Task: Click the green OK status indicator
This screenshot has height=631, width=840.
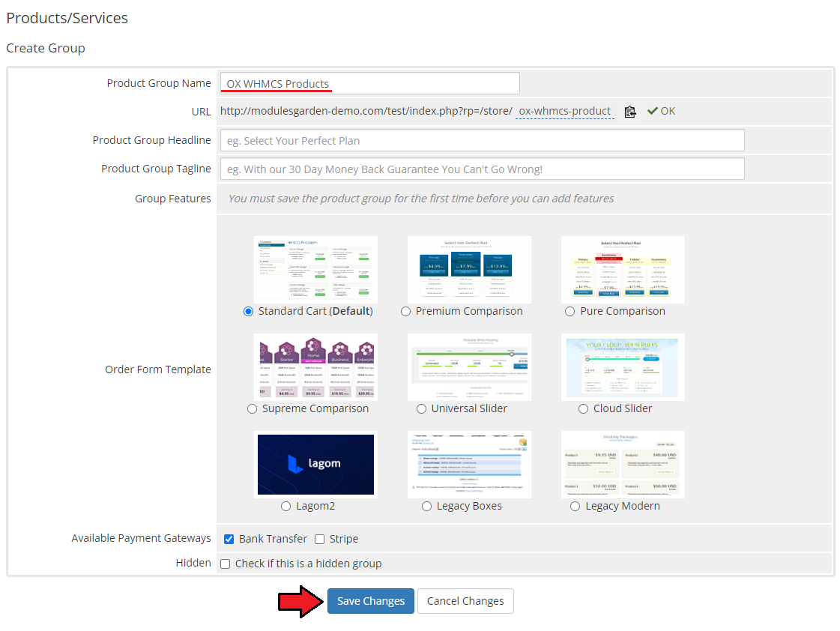Action: pyautogui.click(x=661, y=111)
